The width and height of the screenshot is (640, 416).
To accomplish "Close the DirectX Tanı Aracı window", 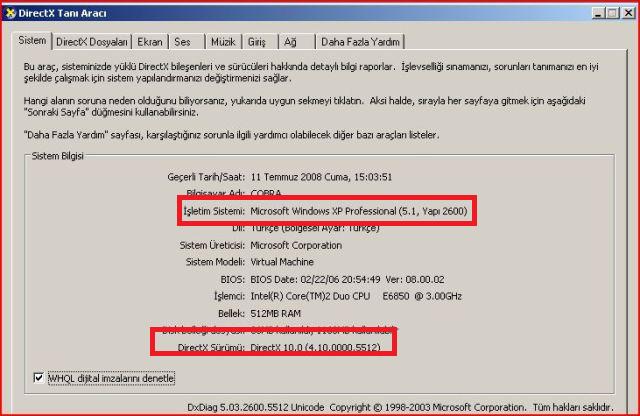I will [628, 13].
